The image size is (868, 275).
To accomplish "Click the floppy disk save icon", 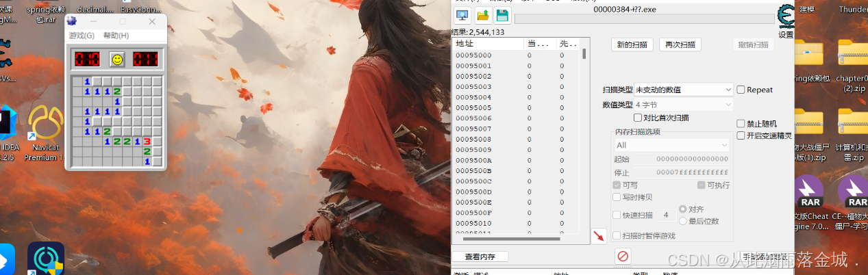I will 501,16.
